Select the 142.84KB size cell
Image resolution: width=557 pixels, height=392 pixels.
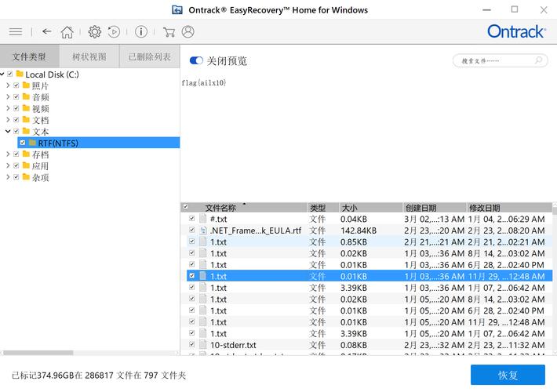[358, 230]
